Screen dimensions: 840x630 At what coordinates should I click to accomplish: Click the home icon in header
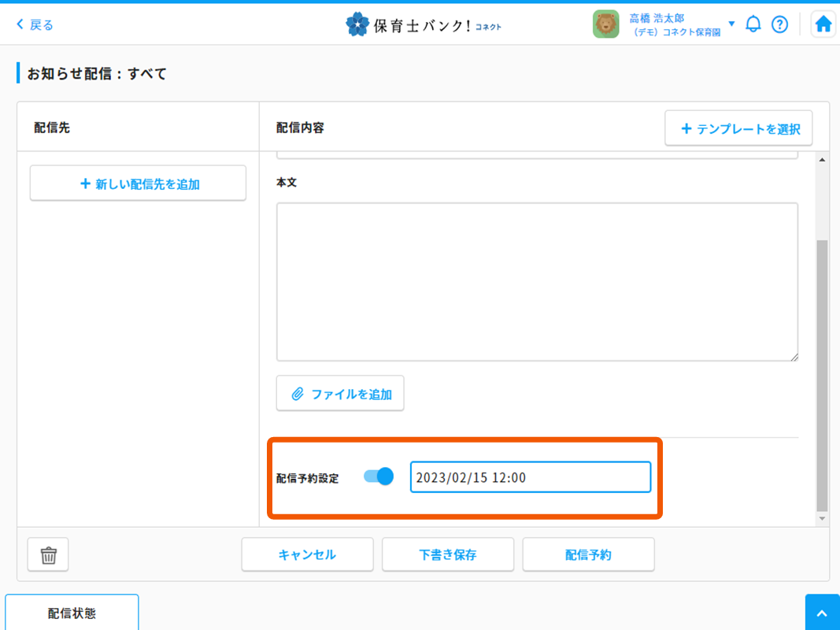click(823, 24)
